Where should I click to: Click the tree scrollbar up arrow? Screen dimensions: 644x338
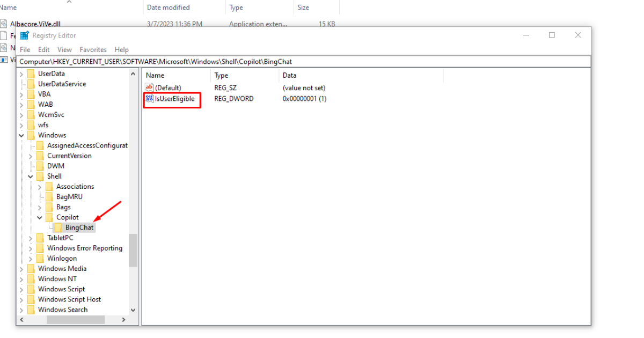tap(133, 74)
